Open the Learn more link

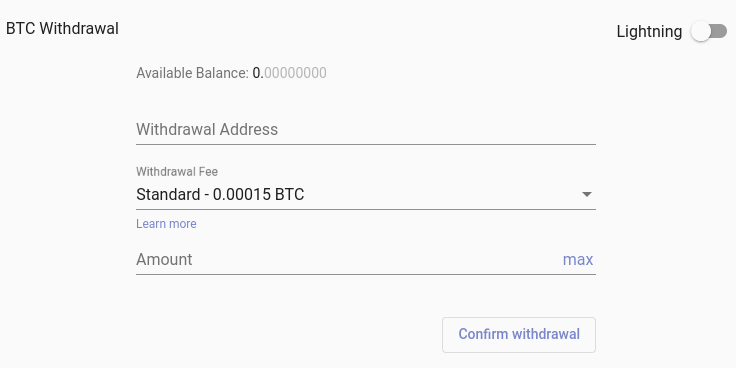(x=166, y=224)
